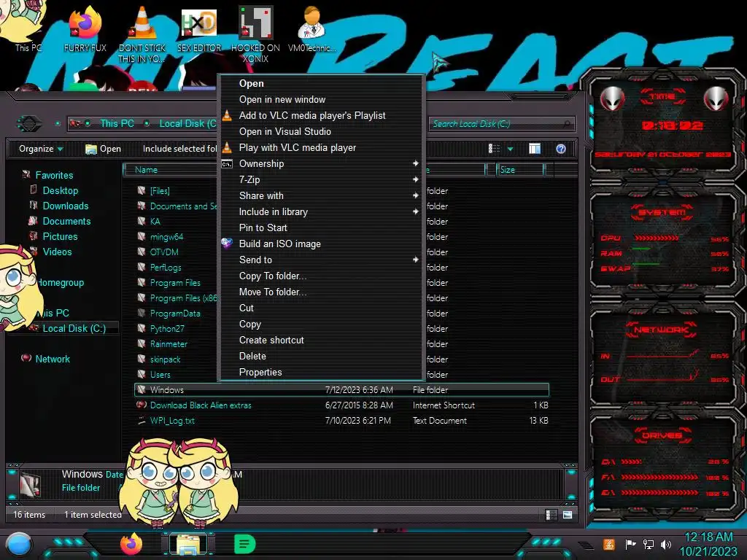The height and width of the screenshot is (560, 747).
Task: Click the CPU usage bar in the System gadget
Action: [657, 238]
